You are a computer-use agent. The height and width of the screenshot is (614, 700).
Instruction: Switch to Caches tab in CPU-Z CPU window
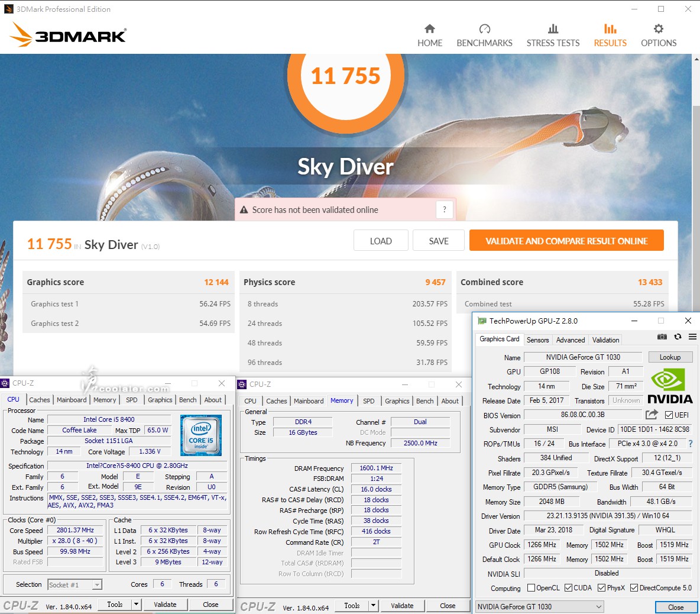point(39,400)
